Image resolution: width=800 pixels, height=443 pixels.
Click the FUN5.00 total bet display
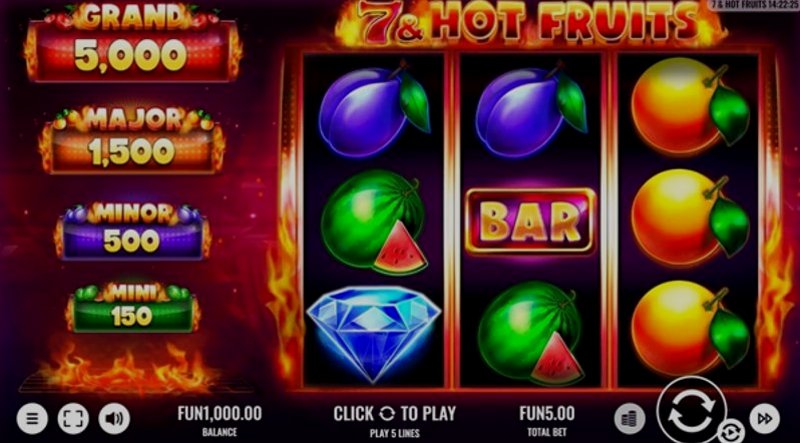pos(547,413)
